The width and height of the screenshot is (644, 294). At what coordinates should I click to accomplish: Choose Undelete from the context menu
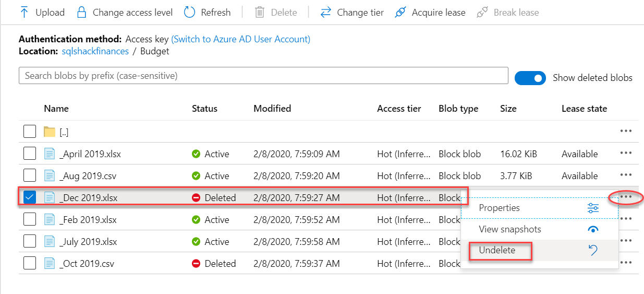pyautogui.click(x=497, y=250)
